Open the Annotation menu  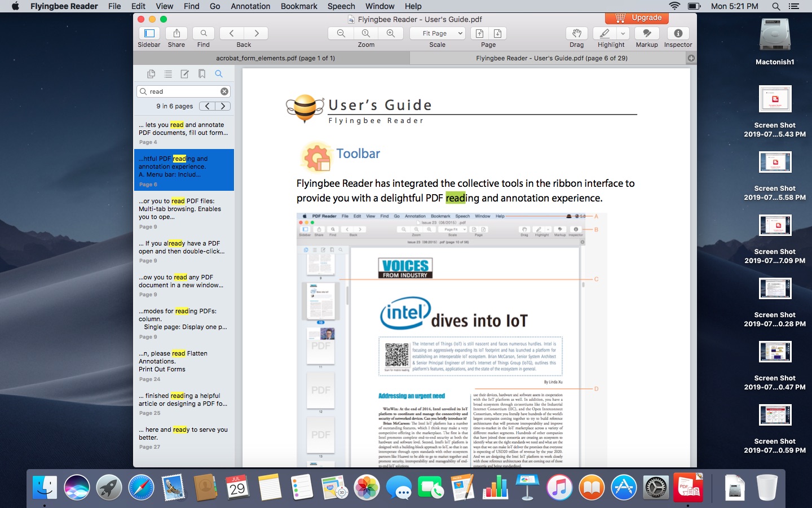[x=250, y=6]
